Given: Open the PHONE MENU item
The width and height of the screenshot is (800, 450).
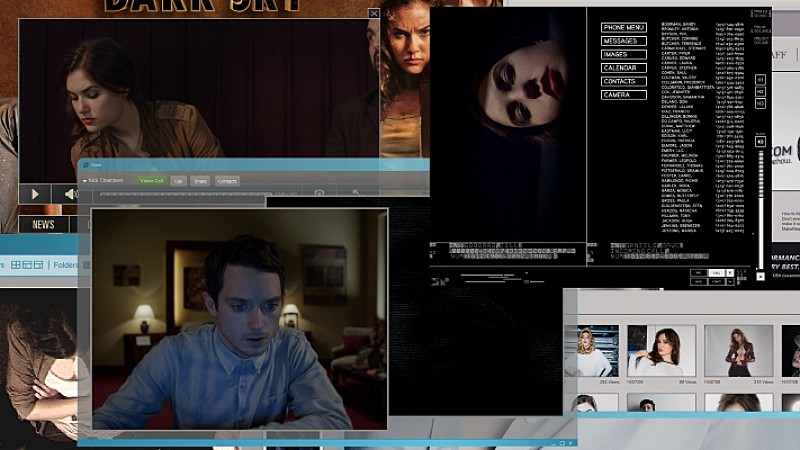Looking at the screenshot, I should 624,27.
